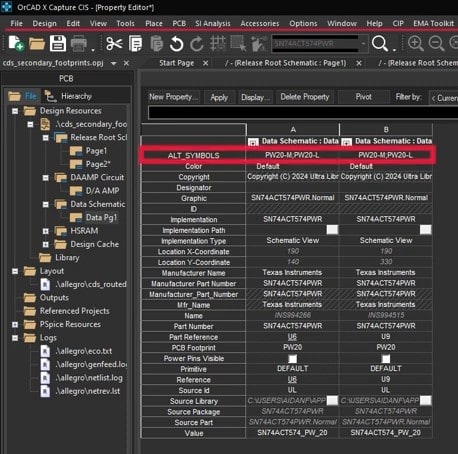Image resolution: width=458 pixels, height=454 pixels.
Task: Select the Data Pg1 page
Action: 101,217
